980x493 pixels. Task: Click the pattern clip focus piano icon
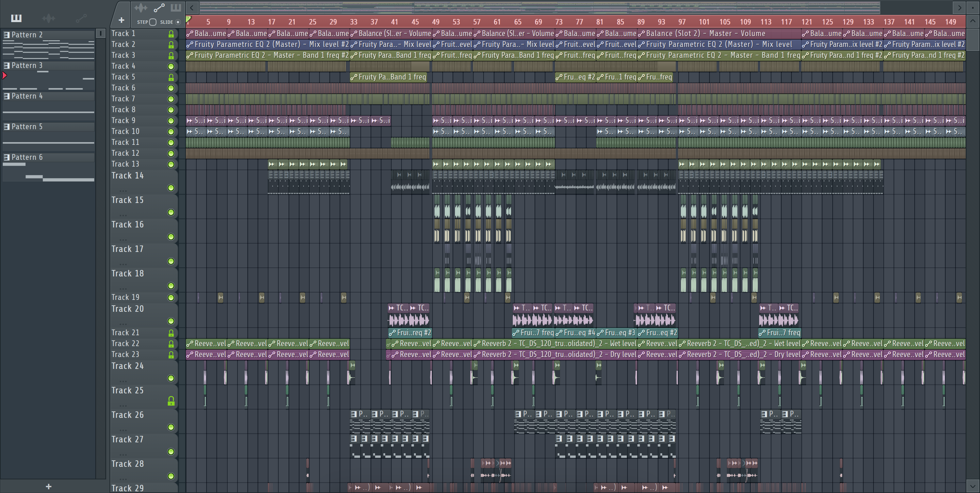[x=176, y=7]
